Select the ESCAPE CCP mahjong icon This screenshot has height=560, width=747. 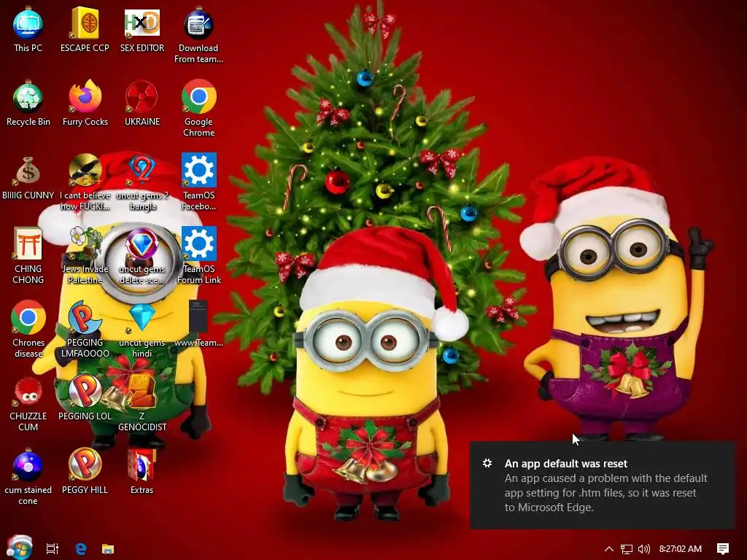(85, 29)
